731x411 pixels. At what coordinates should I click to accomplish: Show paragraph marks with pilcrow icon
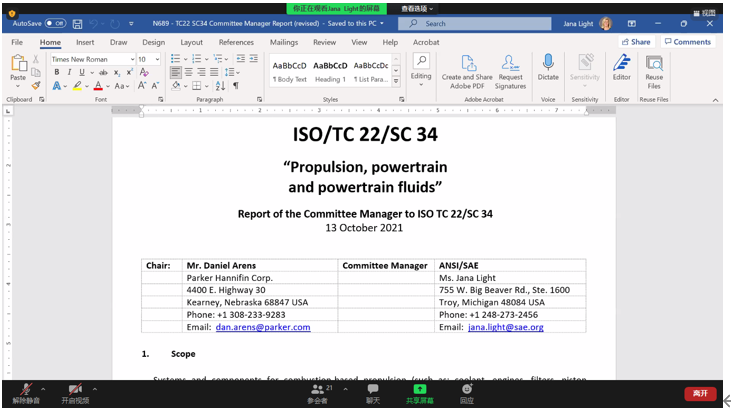tap(236, 86)
